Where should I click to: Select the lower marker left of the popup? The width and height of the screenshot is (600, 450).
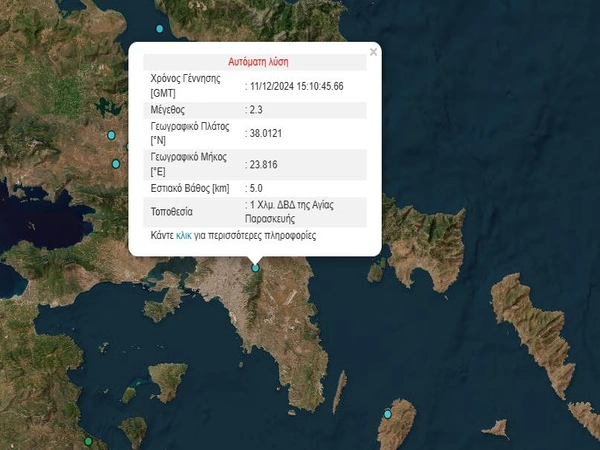[116, 163]
